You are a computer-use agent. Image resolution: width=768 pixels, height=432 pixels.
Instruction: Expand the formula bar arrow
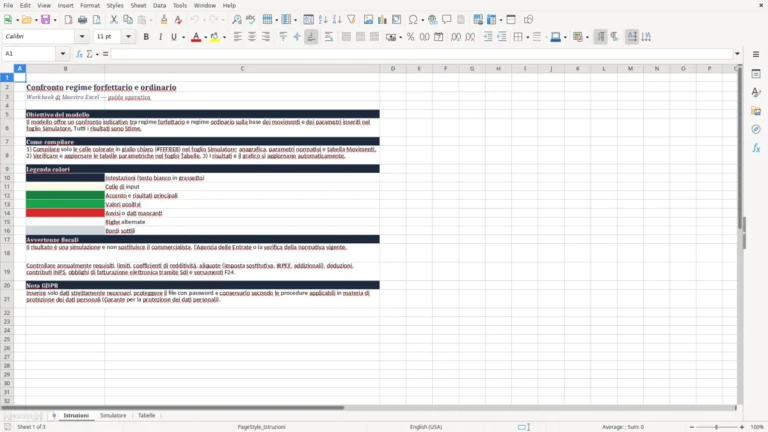tap(737, 54)
